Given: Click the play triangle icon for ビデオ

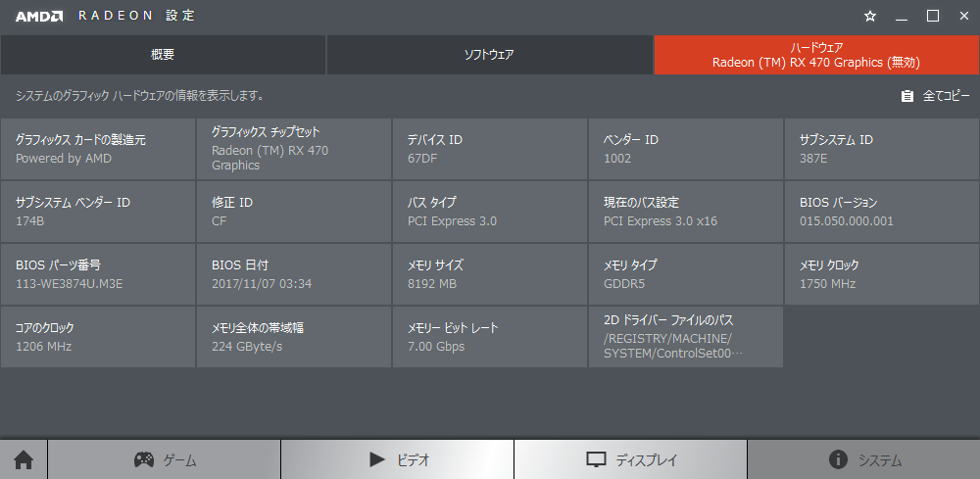Looking at the screenshot, I should tap(377, 460).
